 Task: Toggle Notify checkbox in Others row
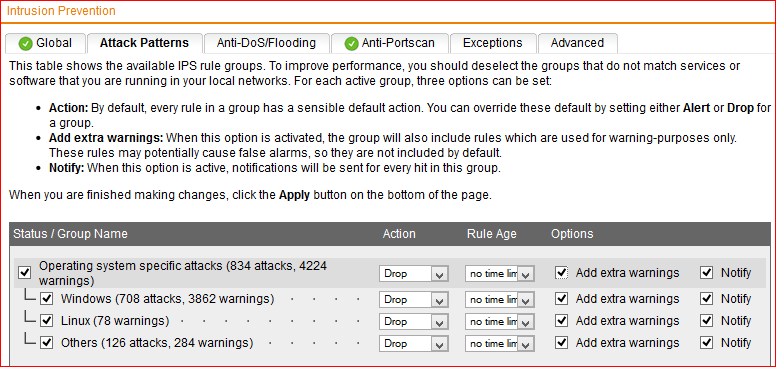(707, 343)
